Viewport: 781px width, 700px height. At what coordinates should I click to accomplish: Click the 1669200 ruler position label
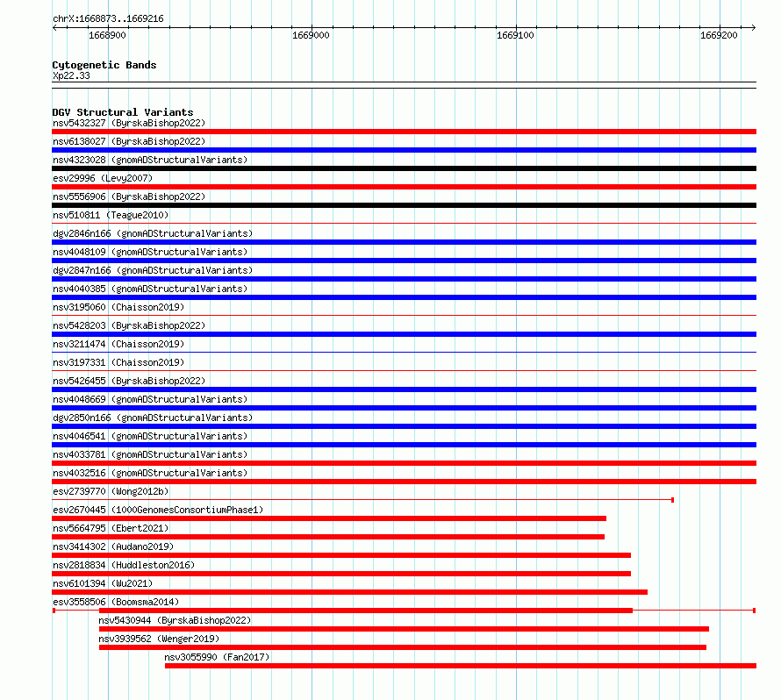[x=719, y=35]
